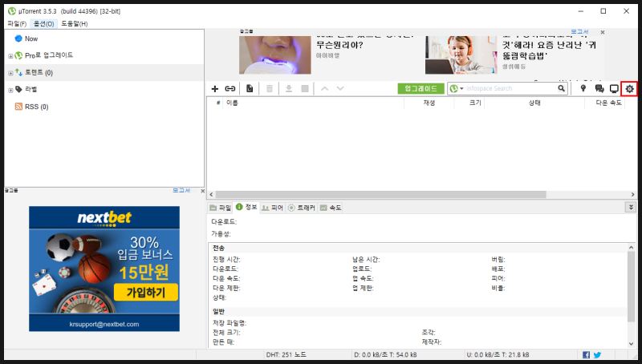Click the teeth whitening ad thumbnail
The image size is (642, 364).
(x=274, y=55)
